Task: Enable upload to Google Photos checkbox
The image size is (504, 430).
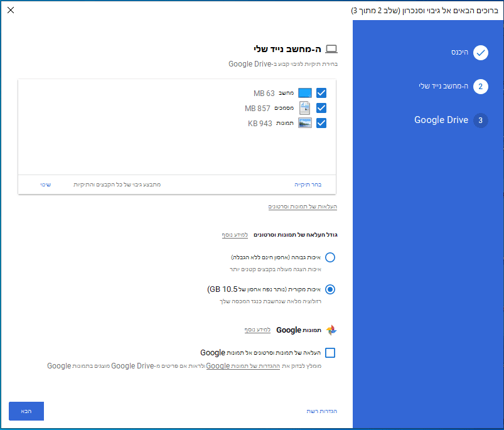Action: click(330, 353)
